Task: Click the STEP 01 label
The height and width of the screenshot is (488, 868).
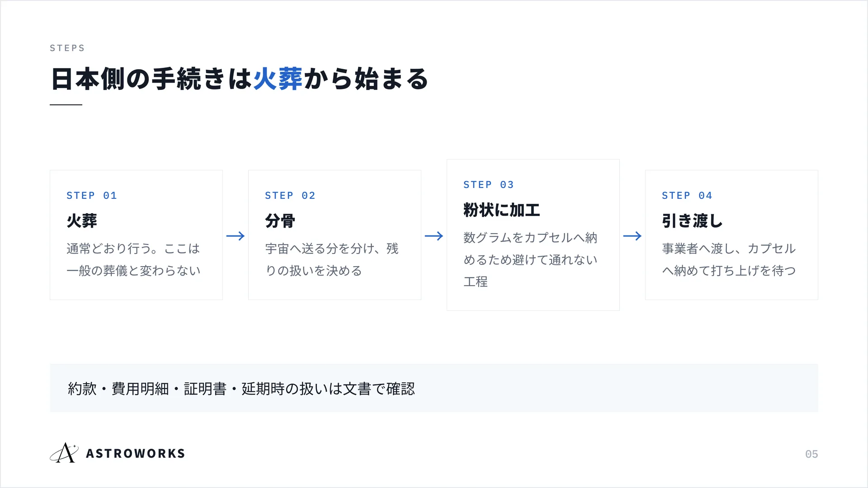Action: [x=92, y=196]
